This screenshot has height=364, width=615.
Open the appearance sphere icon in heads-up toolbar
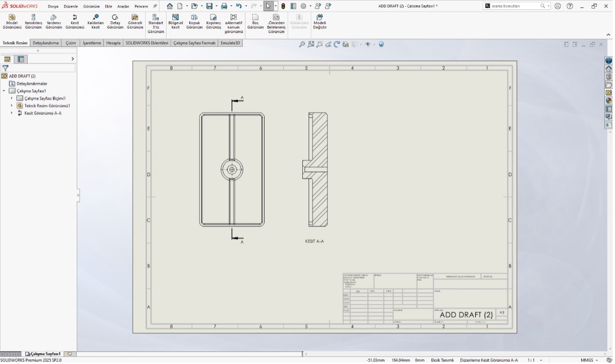381,44
